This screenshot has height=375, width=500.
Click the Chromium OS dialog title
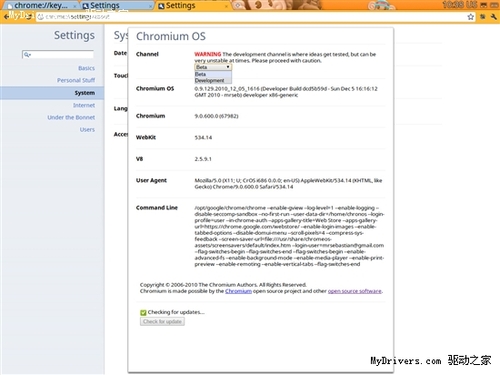(171, 36)
